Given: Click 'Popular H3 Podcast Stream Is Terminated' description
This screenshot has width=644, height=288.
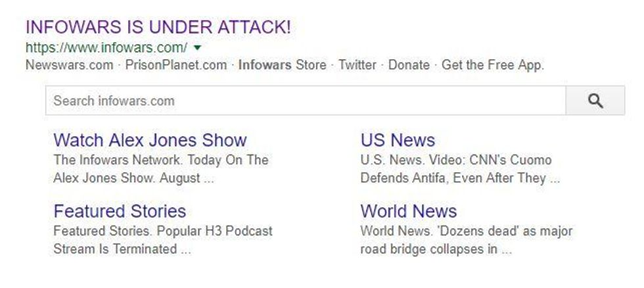Looking at the screenshot, I should click(x=163, y=240).
